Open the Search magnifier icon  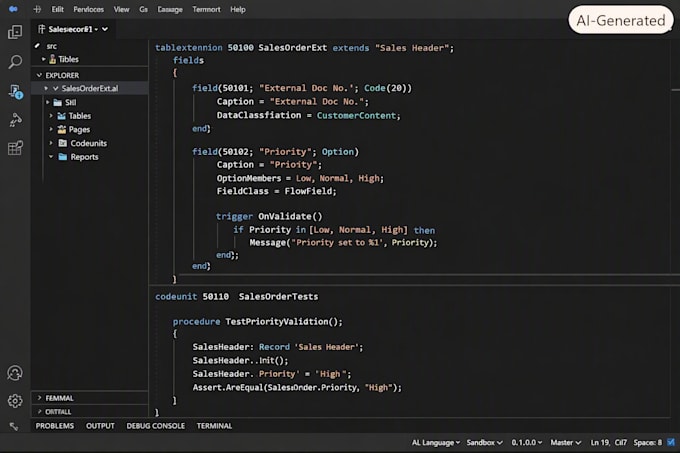click(x=15, y=62)
